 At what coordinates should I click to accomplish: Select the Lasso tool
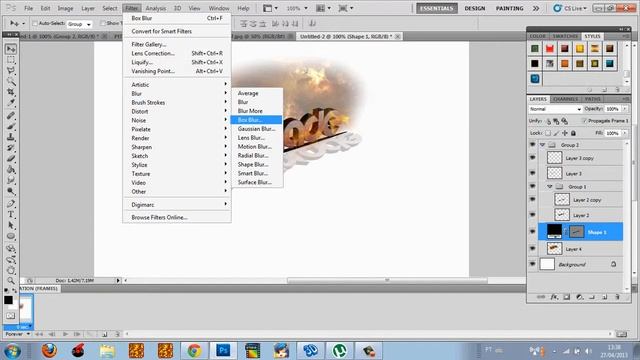(11, 71)
